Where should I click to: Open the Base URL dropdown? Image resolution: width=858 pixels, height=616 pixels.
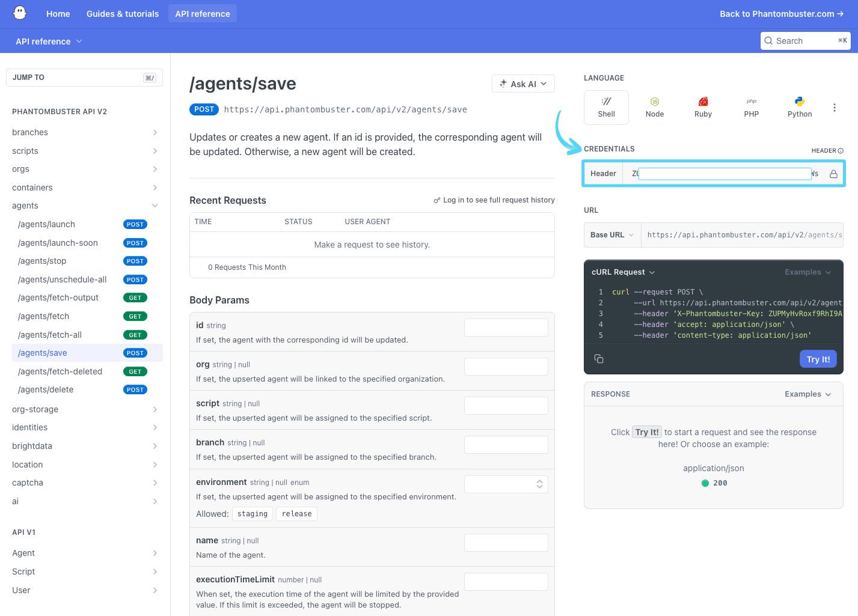coord(612,235)
